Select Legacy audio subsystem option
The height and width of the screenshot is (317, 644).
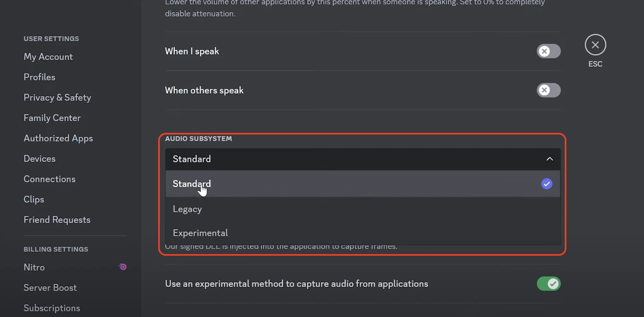point(187,209)
